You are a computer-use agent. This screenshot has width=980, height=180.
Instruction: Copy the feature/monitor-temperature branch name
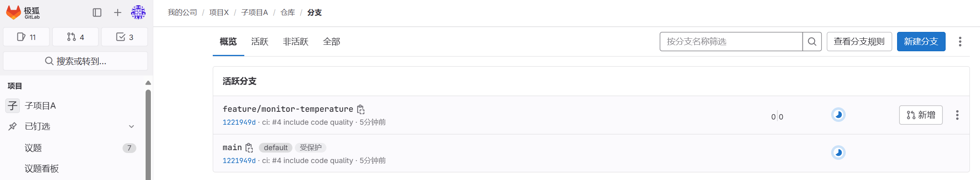tap(361, 109)
